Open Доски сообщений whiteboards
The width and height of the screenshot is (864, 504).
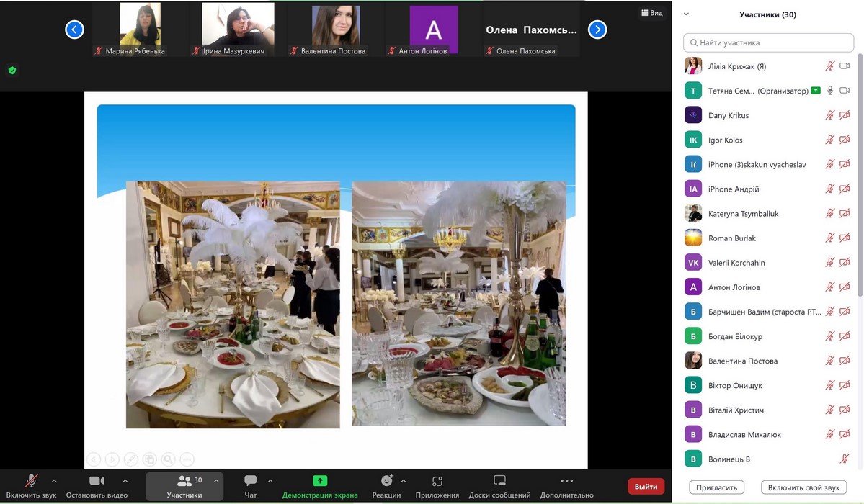click(x=499, y=481)
